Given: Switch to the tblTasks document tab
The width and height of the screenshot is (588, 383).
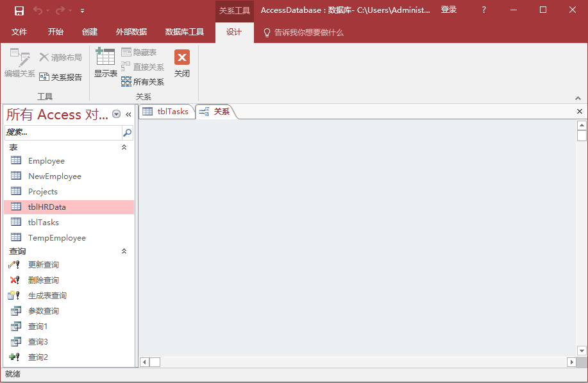Looking at the screenshot, I should tap(166, 112).
